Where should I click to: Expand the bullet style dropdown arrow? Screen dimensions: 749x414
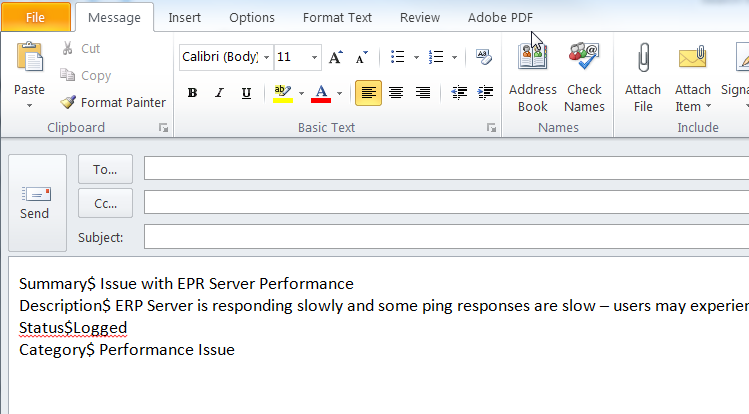click(416, 57)
